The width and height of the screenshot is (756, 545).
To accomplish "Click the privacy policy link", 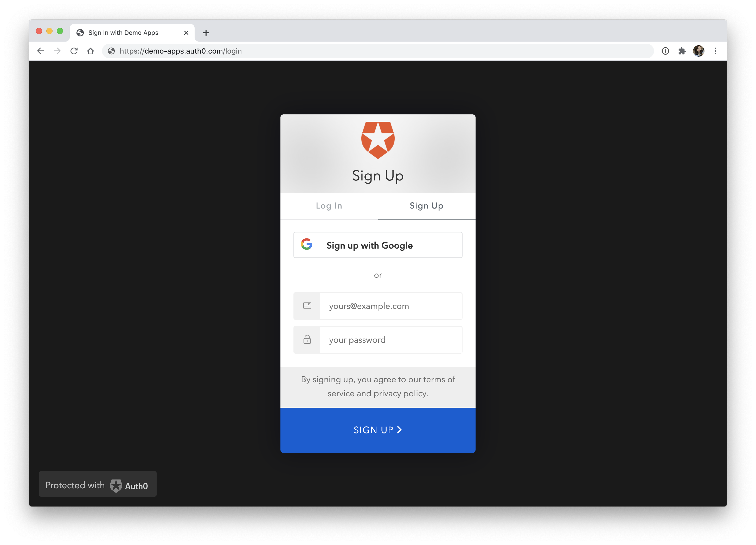I will point(399,393).
